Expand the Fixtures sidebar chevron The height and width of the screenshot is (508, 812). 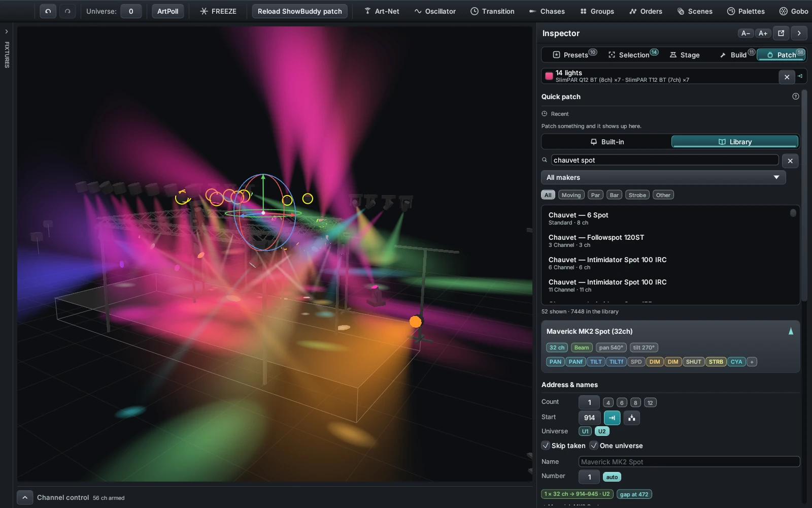pyautogui.click(x=7, y=31)
